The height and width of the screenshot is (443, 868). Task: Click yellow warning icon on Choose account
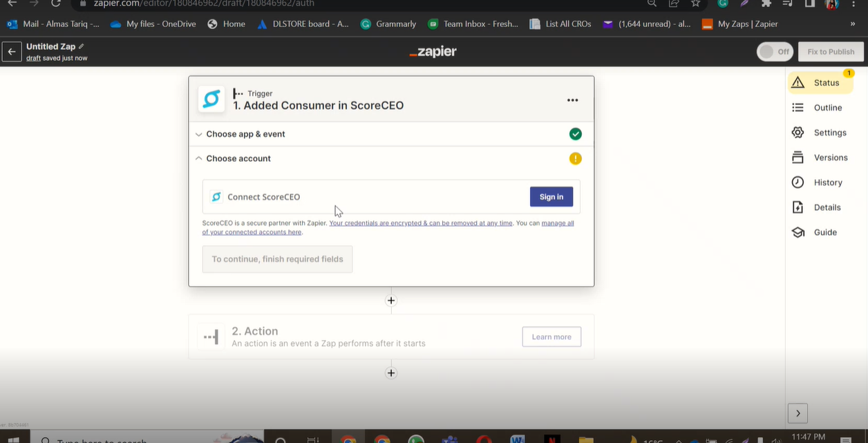point(575,158)
